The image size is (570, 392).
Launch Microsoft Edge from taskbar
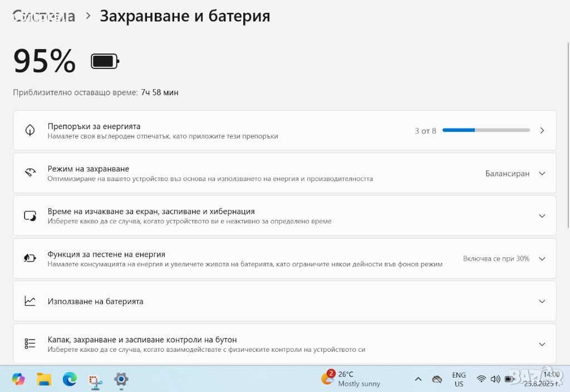point(70,379)
